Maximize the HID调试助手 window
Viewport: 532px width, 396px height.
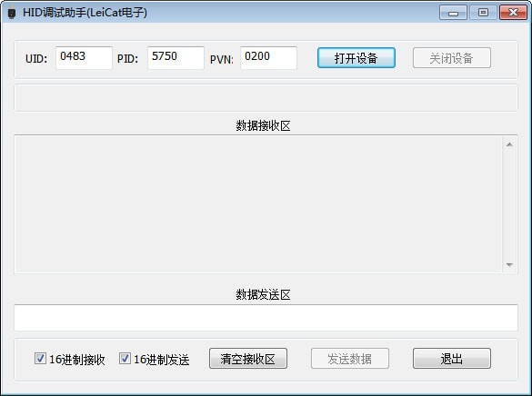coord(483,13)
